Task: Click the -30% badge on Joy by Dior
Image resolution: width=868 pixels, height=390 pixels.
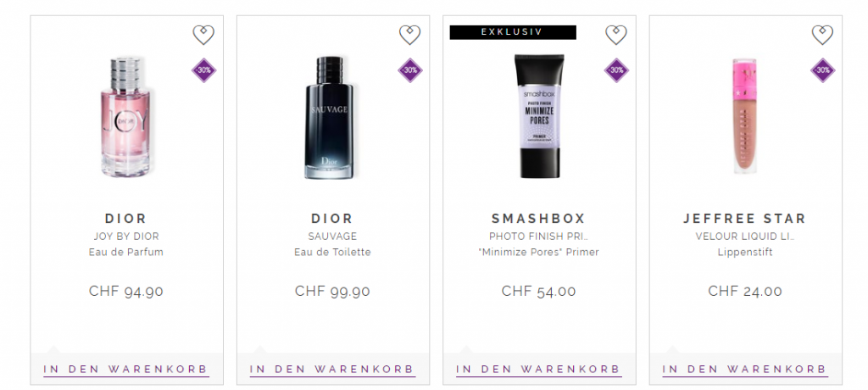Action: tap(203, 70)
